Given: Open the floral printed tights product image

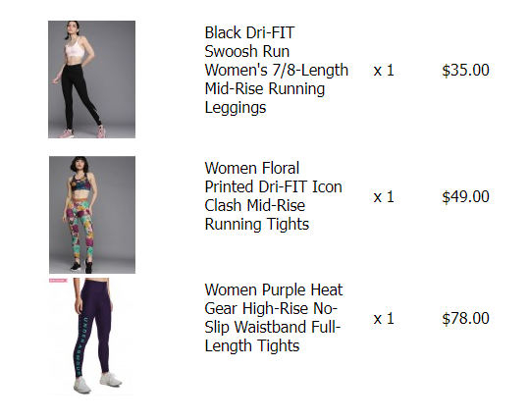Looking at the screenshot, I should point(92,215).
